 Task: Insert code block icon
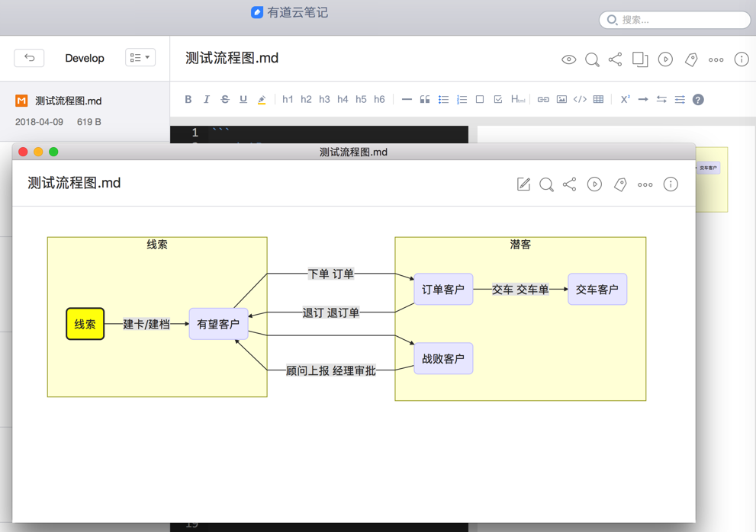click(x=580, y=99)
